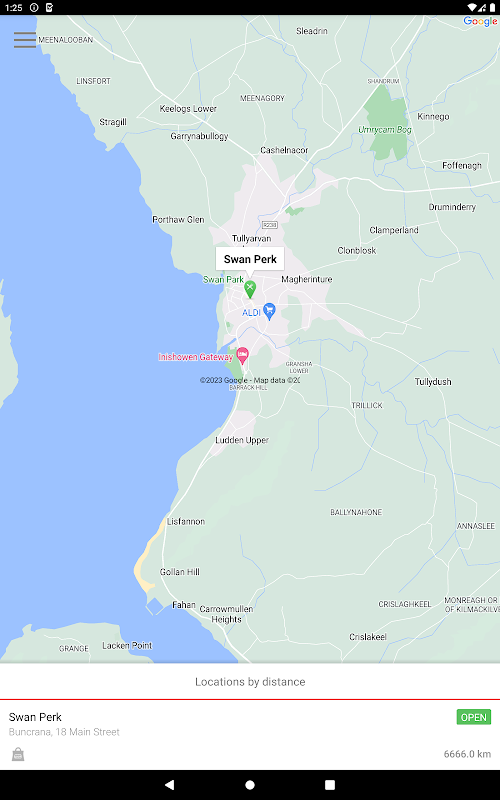Tap the Ludden Upper map label
The image size is (500, 800).
click(x=242, y=440)
